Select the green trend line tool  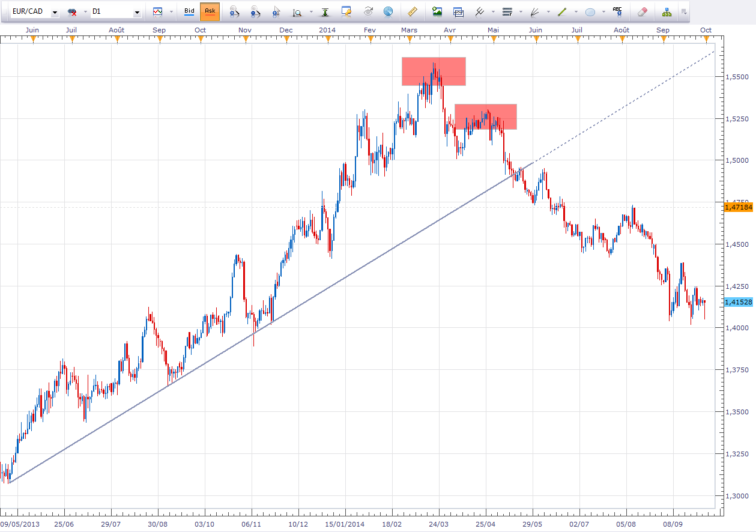(563, 11)
